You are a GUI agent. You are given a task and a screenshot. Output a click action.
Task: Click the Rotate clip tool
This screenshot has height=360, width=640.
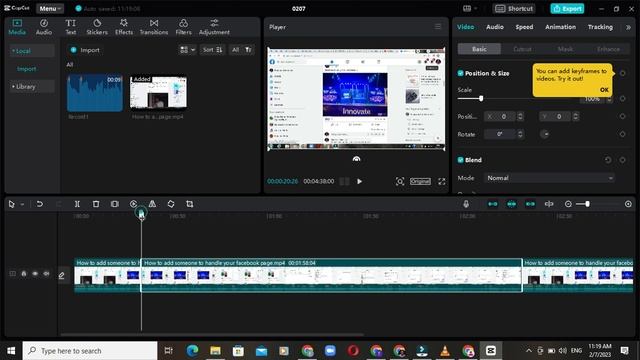click(x=171, y=204)
